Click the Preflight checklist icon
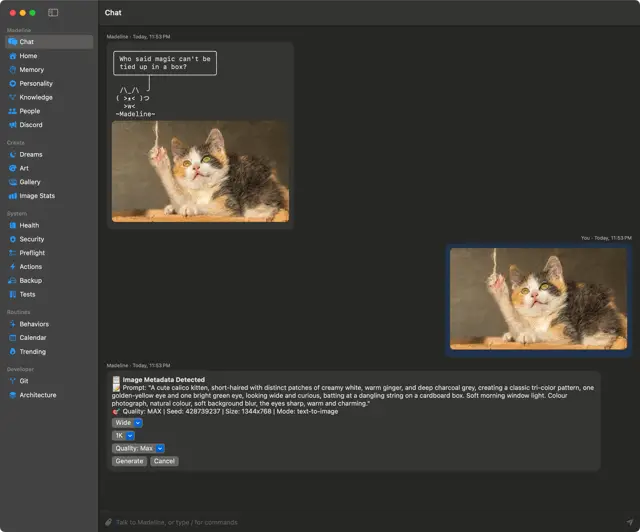The height and width of the screenshot is (532, 640). click(13, 253)
